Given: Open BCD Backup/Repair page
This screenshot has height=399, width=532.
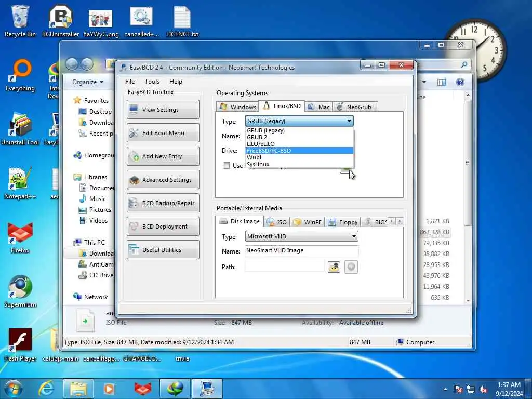Looking at the screenshot, I should [163, 203].
